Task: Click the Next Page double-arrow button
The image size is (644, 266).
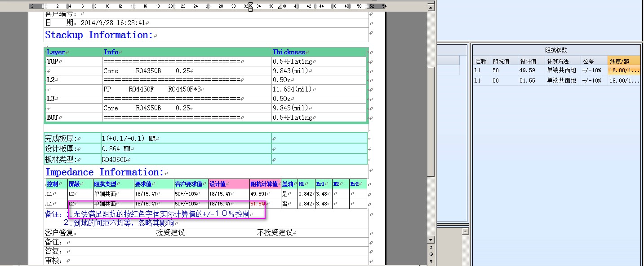Action: coord(431,261)
